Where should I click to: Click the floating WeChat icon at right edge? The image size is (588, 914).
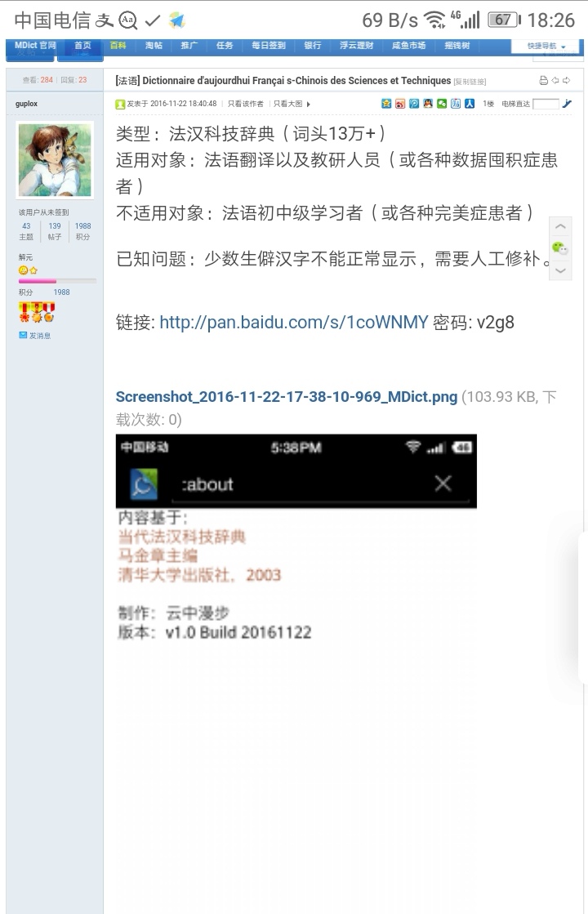(x=559, y=248)
